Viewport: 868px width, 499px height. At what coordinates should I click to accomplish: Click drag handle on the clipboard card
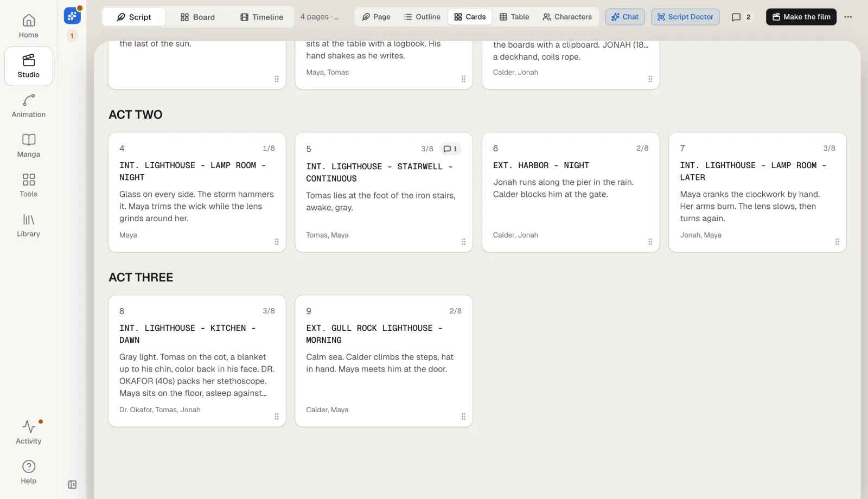point(650,79)
